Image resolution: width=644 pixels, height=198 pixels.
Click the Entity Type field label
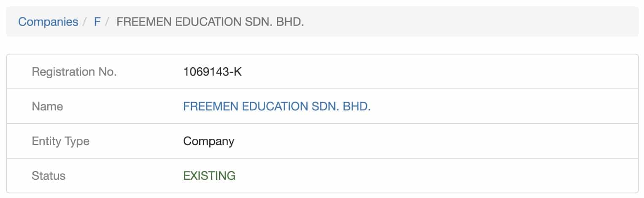pyautogui.click(x=60, y=141)
